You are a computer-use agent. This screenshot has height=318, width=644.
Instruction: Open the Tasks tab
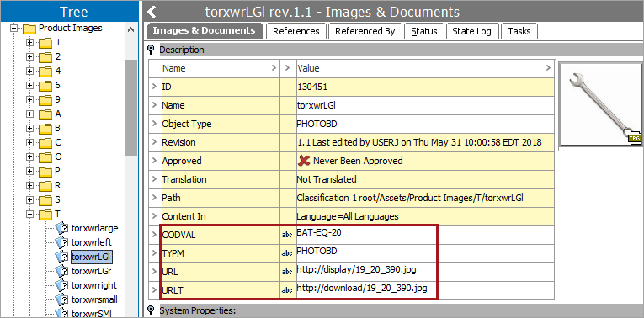[519, 31]
